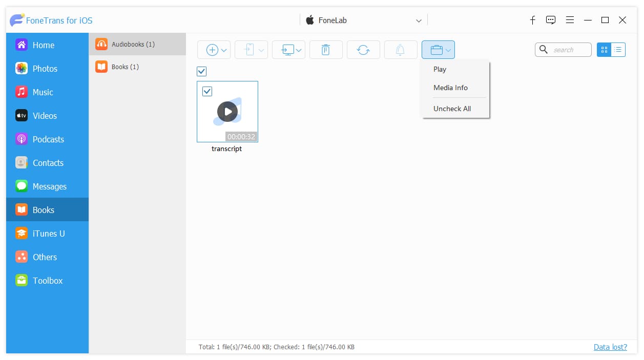The image size is (644, 360).
Task: Click the status bar total files text
Action: [277, 347]
